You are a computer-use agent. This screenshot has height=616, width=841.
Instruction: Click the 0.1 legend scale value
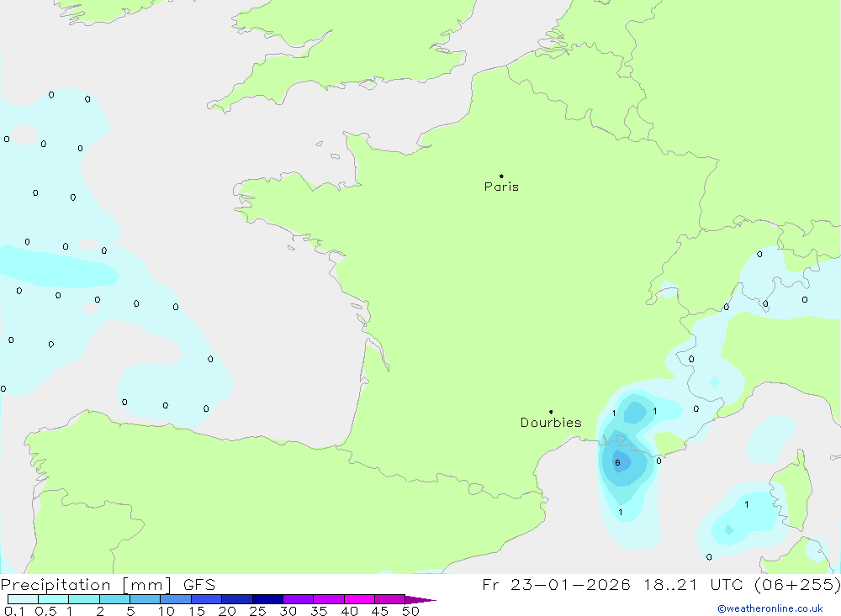(14, 611)
